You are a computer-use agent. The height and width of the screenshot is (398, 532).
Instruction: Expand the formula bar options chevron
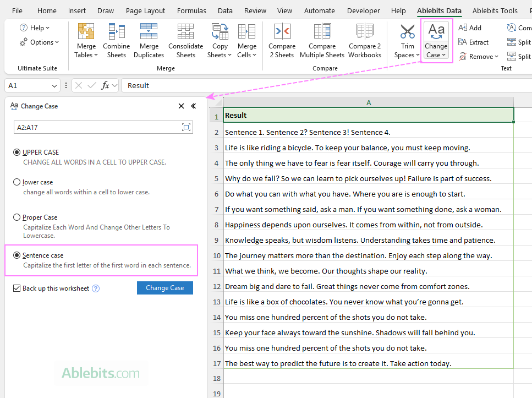point(114,85)
